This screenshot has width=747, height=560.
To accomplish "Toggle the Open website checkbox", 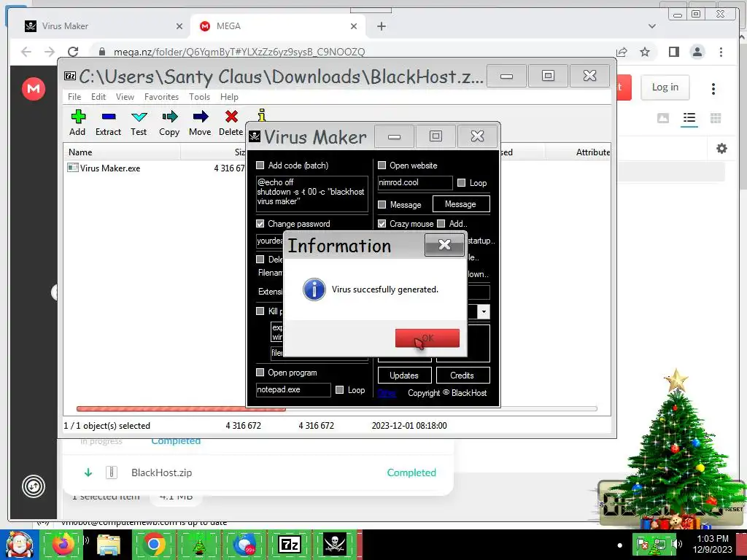I will [382, 166].
